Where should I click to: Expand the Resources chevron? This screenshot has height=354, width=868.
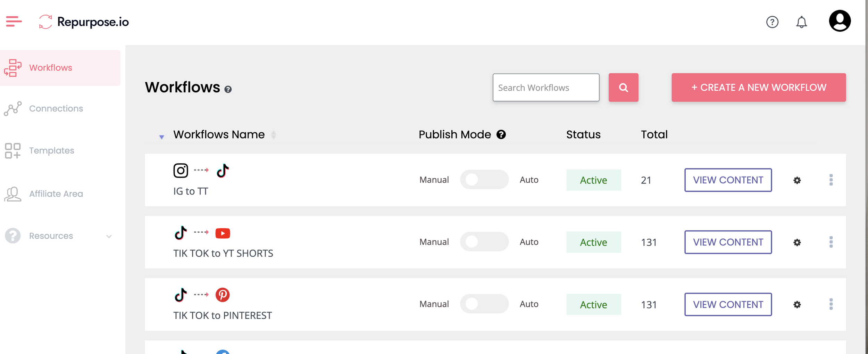coord(109,237)
